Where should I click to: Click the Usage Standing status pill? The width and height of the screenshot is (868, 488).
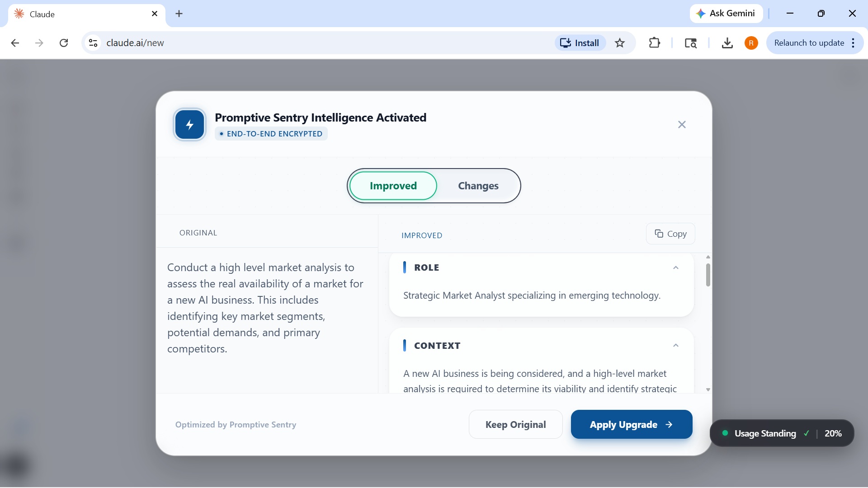click(782, 433)
